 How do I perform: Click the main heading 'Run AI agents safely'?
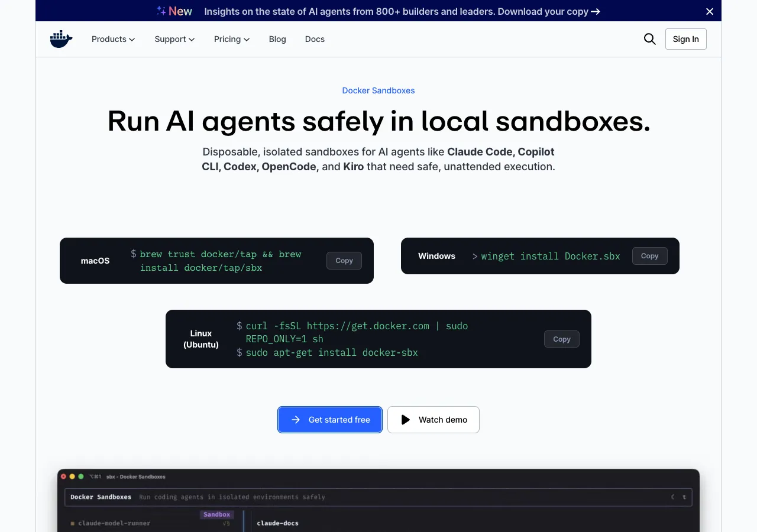coord(378,121)
